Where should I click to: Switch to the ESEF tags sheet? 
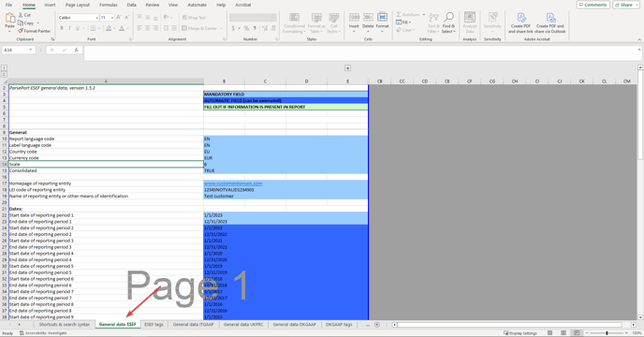click(154, 325)
